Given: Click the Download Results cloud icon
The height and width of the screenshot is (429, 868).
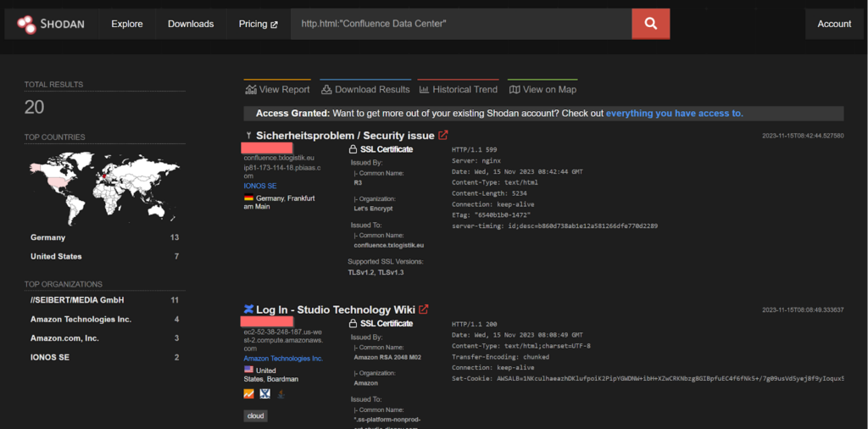Looking at the screenshot, I should (x=326, y=89).
